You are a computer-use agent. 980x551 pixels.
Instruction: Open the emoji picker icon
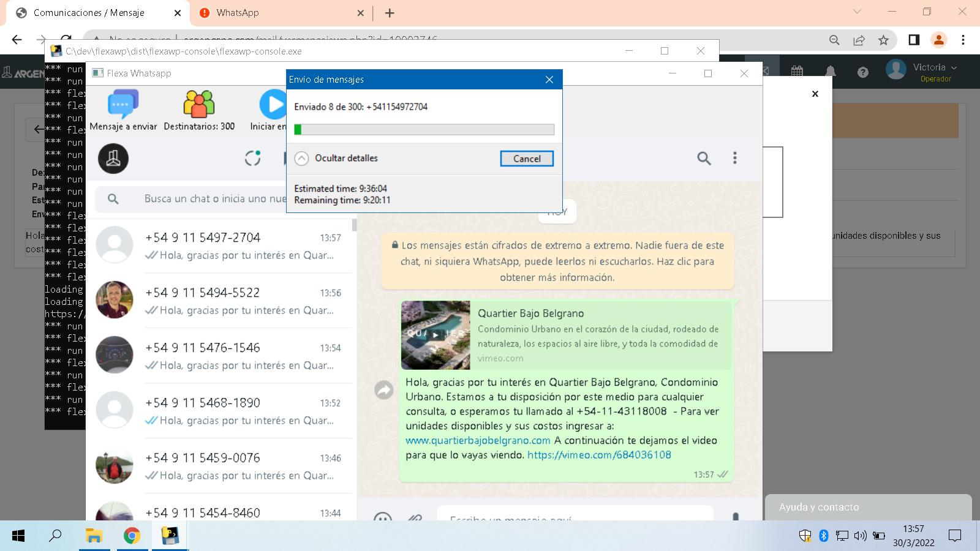383,517
